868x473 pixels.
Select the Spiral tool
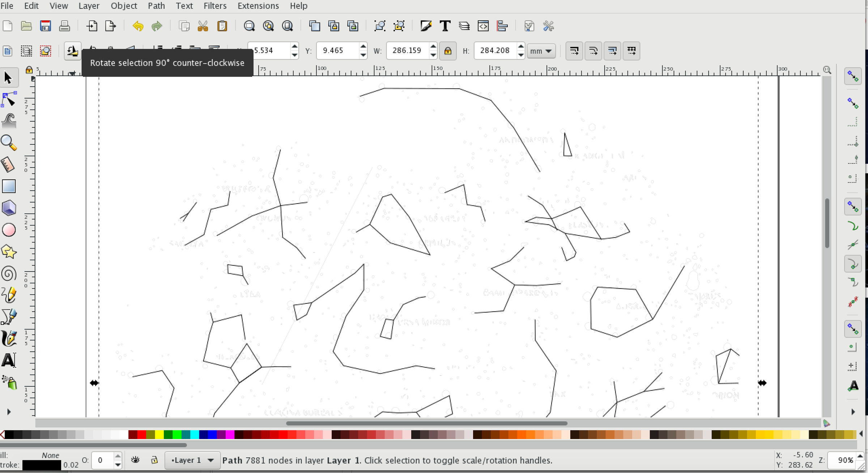[9, 273]
